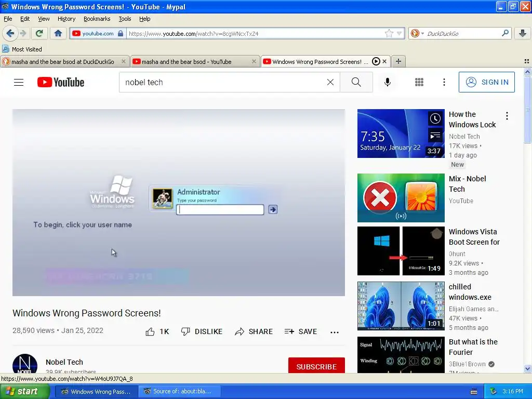Open 'How the Windows Lock' video thumbnail
The width and height of the screenshot is (532, 399).
[401, 134]
